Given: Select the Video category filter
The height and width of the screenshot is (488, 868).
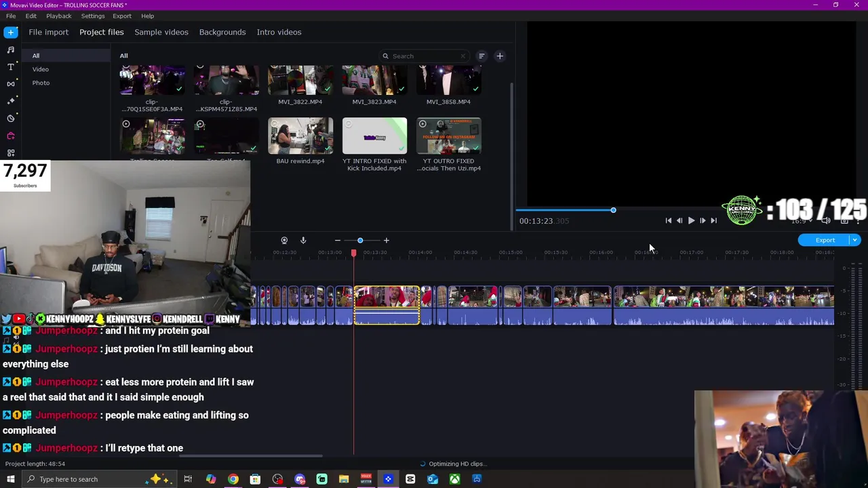Looking at the screenshot, I should (x=41, y=69).
